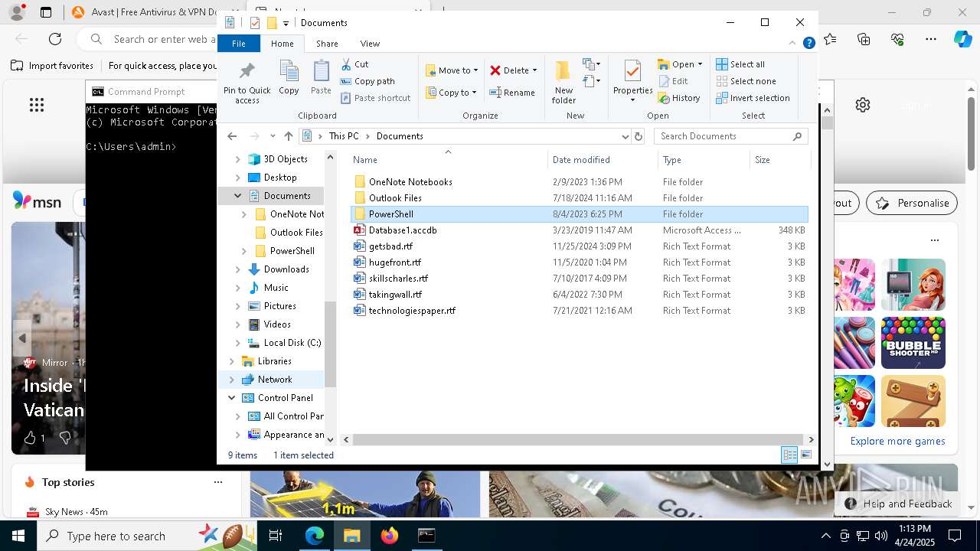This screenshot has height=551, width=980.
Task: Open MSN apps grid icon
Action: point(36,105)
